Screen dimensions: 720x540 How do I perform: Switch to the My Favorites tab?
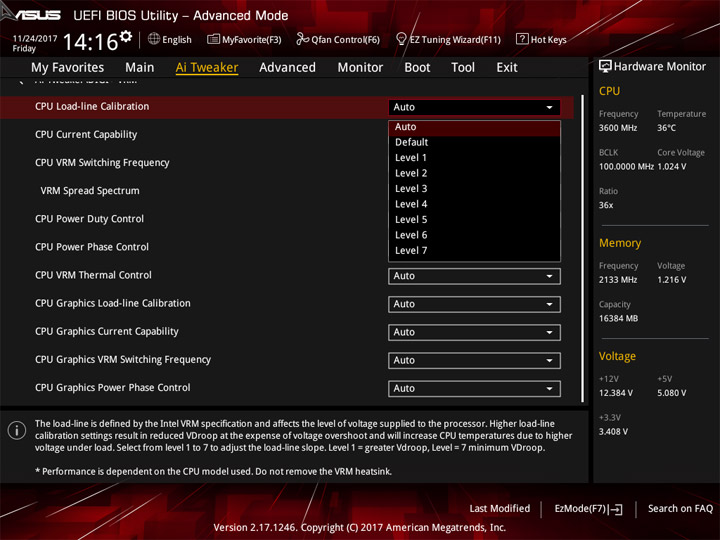68,68
